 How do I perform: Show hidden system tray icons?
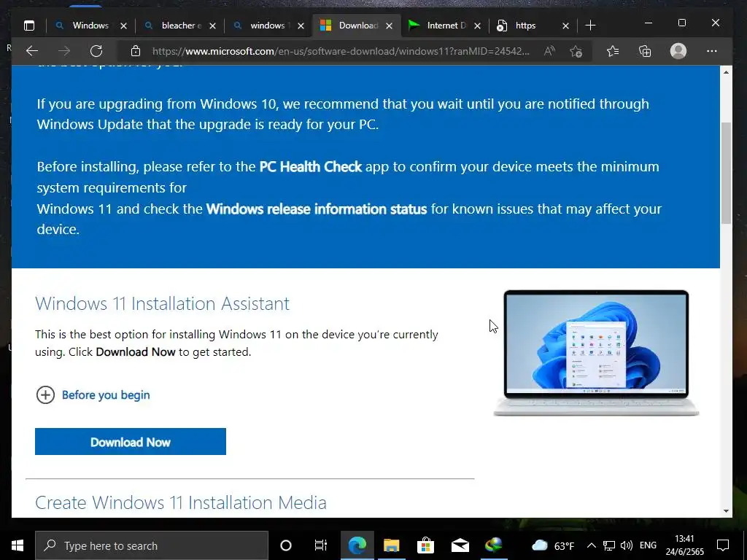[591, 545]
